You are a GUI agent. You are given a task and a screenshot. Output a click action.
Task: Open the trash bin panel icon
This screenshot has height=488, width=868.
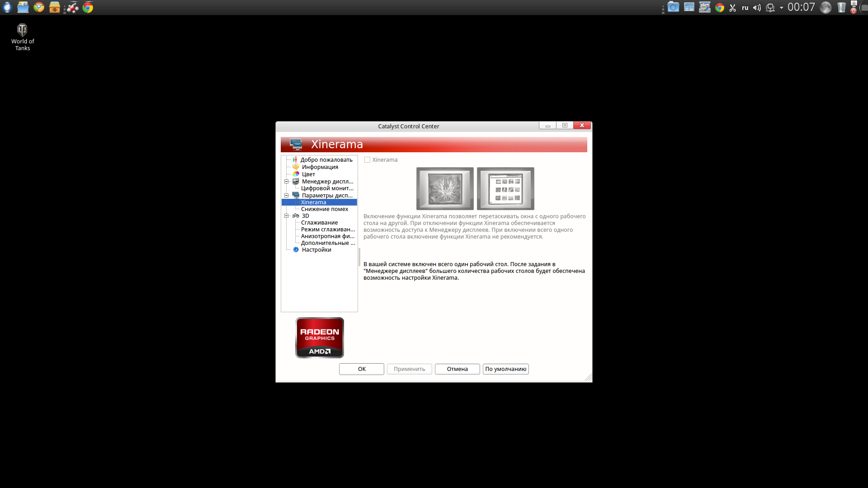pyautogui.click(x=841, y=8)
